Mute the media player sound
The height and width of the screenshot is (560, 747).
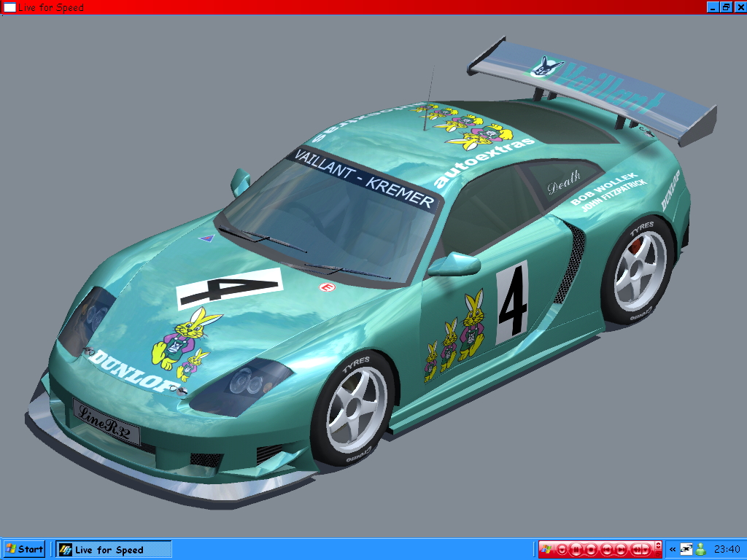click(x=636, y=550)
